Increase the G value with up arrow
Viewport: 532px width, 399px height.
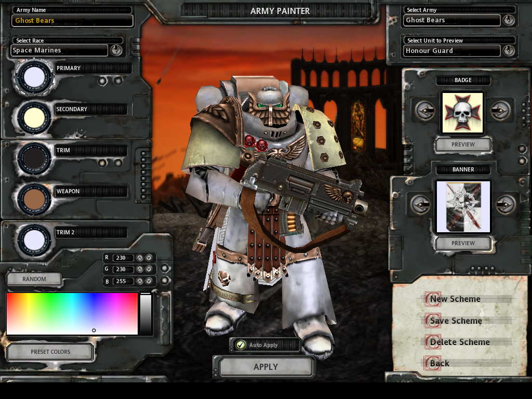pyautogui.click(x=140, y=269)
